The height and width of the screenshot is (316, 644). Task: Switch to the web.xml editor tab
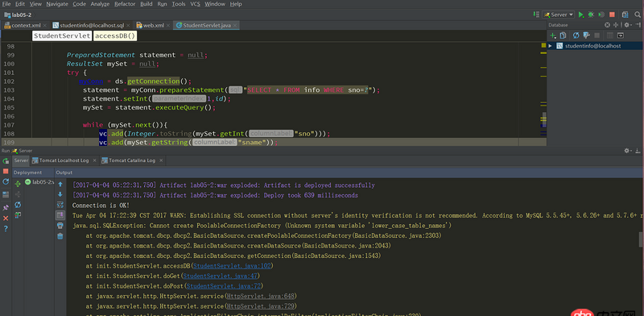[151, 26]
